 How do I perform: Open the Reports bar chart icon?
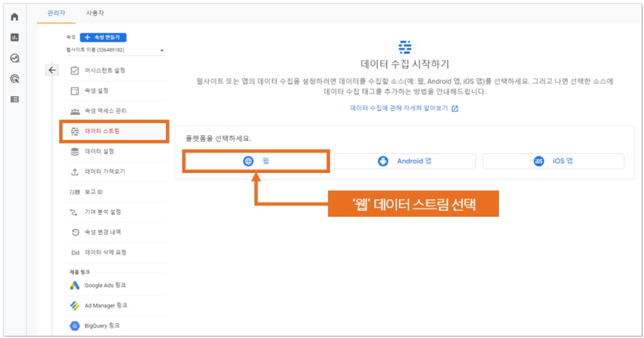pyautogui.click(x=15, y=37)
